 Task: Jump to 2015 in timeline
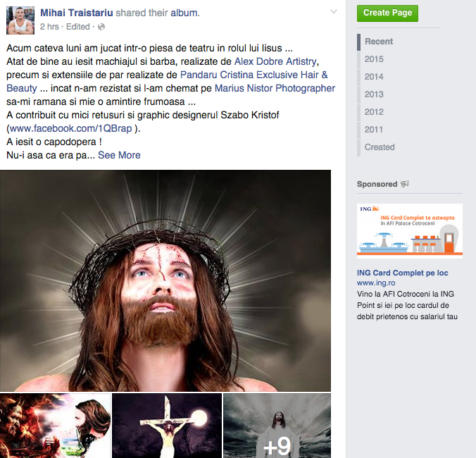coord(374,59)
